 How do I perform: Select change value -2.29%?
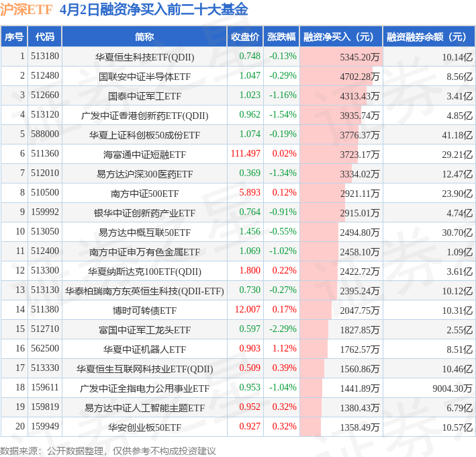(283, 329)
